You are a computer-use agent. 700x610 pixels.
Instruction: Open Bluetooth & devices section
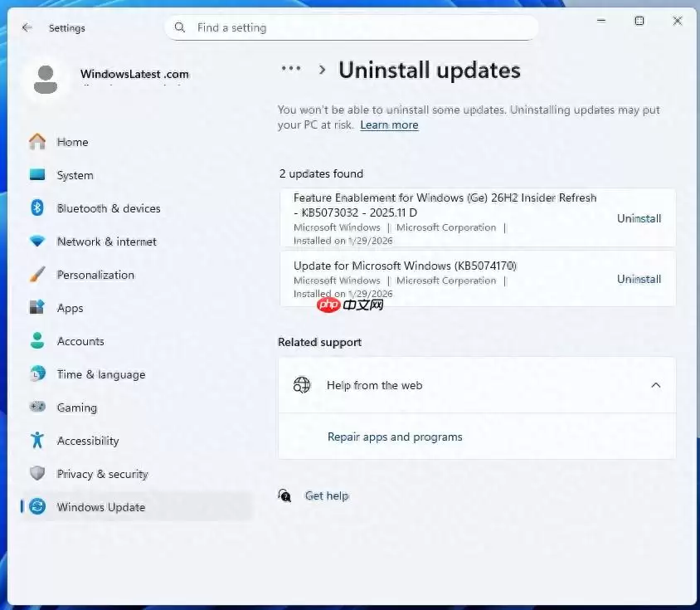[137, 208]
